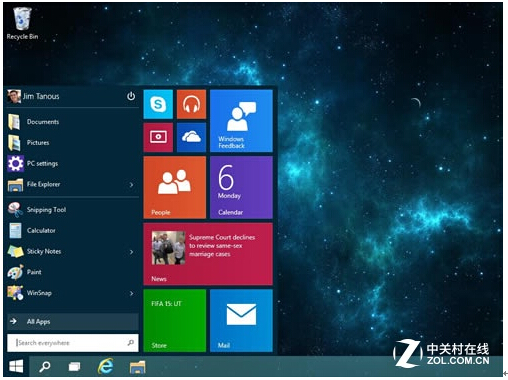The image size is (508, 380).
Task: Click the power button in Start menu
Action: point(131,96)
